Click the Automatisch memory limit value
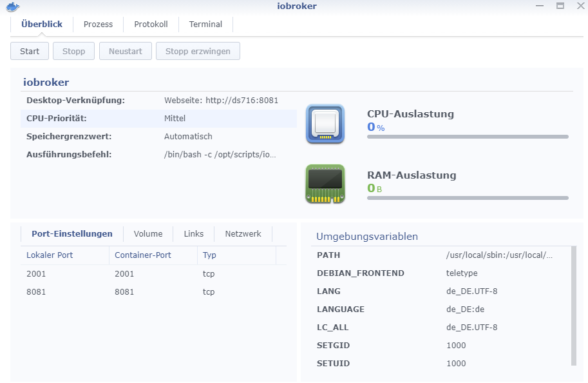588x383 pixels. (x=188, y=137)
